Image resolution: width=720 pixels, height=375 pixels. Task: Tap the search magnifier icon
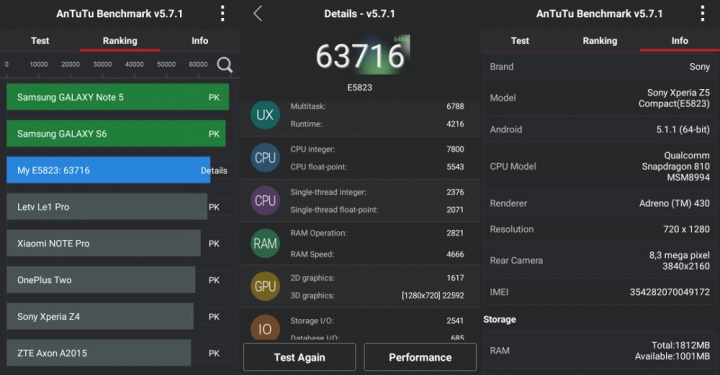coord(225,65)
